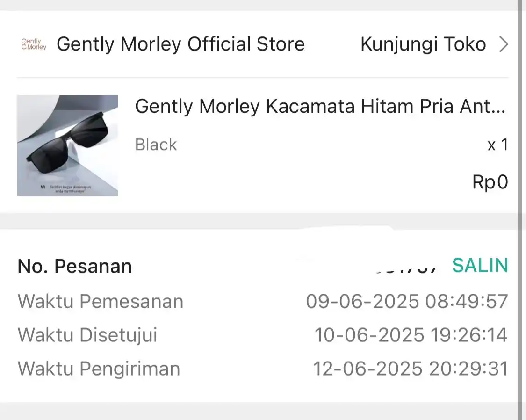Select the partially hidden order number
526x420 pixels.
(x=406, y=269)
